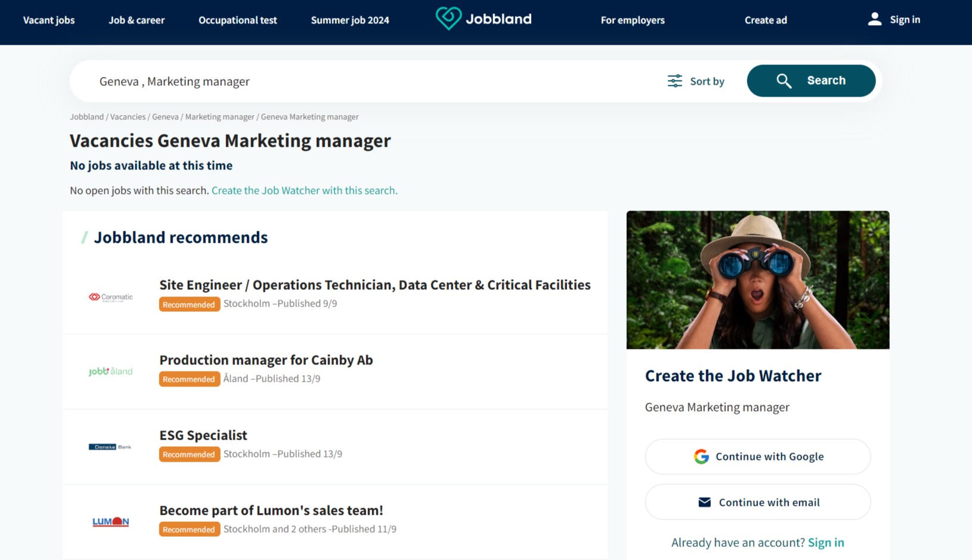Screen dimensions: 972x560
Task: Click Geneva in the breadcrumb
Action: pyautogui.click(x=165, y=117)
